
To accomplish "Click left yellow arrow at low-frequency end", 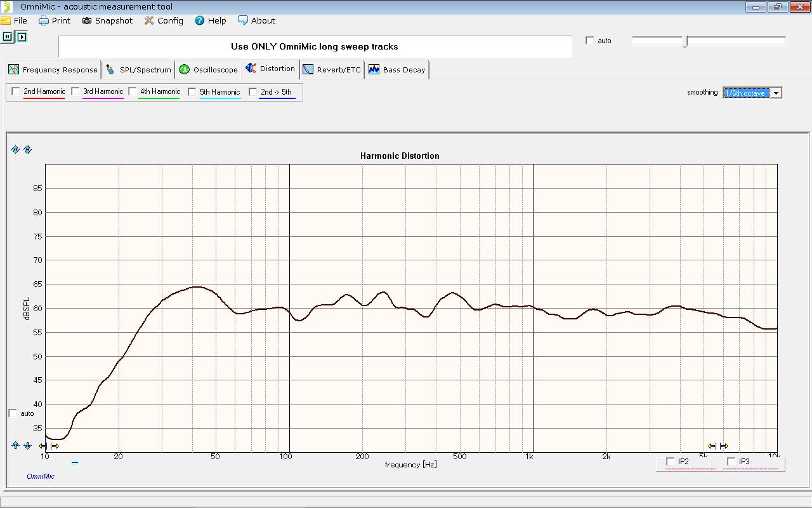I will pos(43,446).
